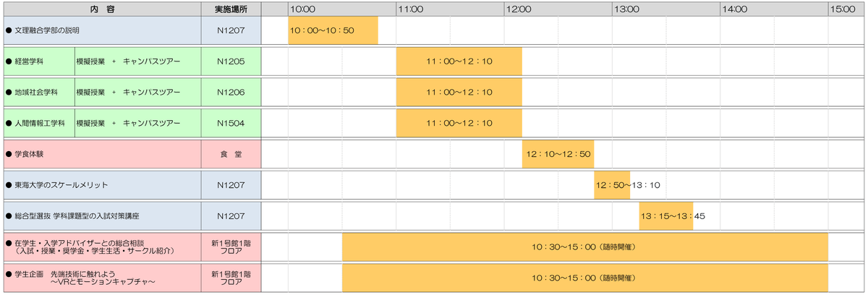The height and width of the screenshot is (295, 868).
Task: Select the 12:10~12:50 lunch time block
Action: click(558, 154)
